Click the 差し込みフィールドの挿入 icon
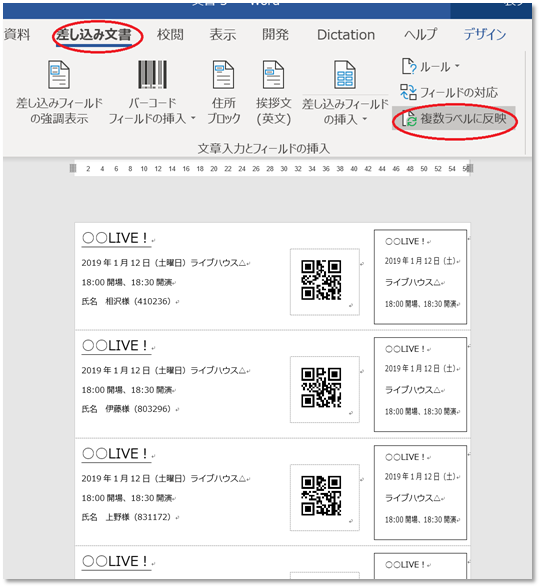Screen dimensions: 541x588 point(345,75)
